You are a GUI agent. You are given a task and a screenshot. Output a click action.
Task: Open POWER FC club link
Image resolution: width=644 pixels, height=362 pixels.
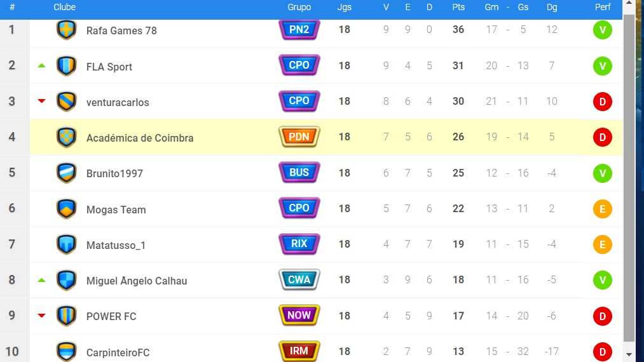pyautogui.click(x=111, y=316)
